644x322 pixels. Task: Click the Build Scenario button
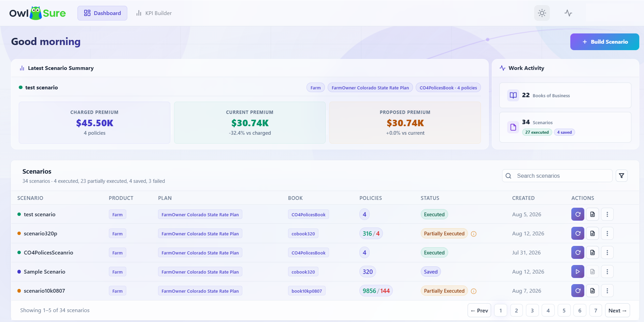(604, 42)
